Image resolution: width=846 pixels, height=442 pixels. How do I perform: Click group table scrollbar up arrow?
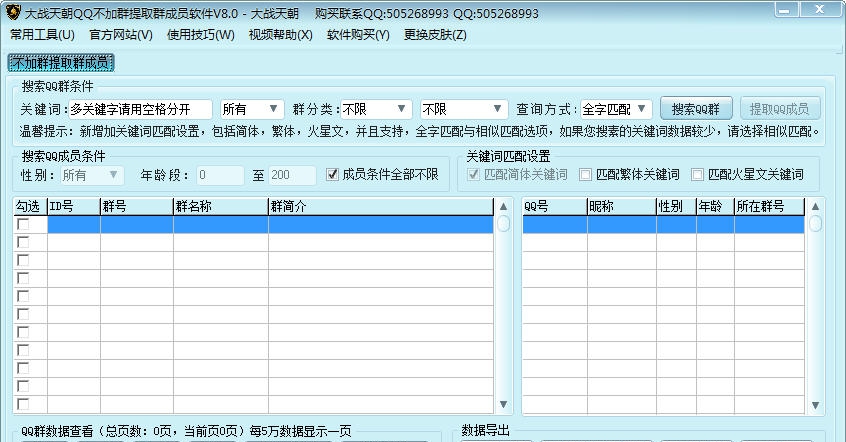pyautogui.click(x=503, y=207)
